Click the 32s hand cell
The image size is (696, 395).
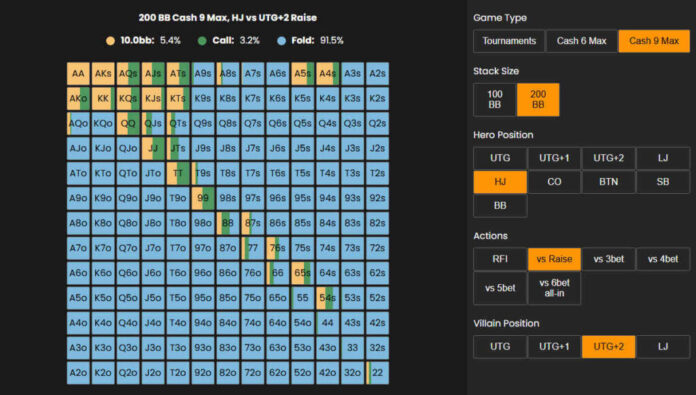coord(377,348)
